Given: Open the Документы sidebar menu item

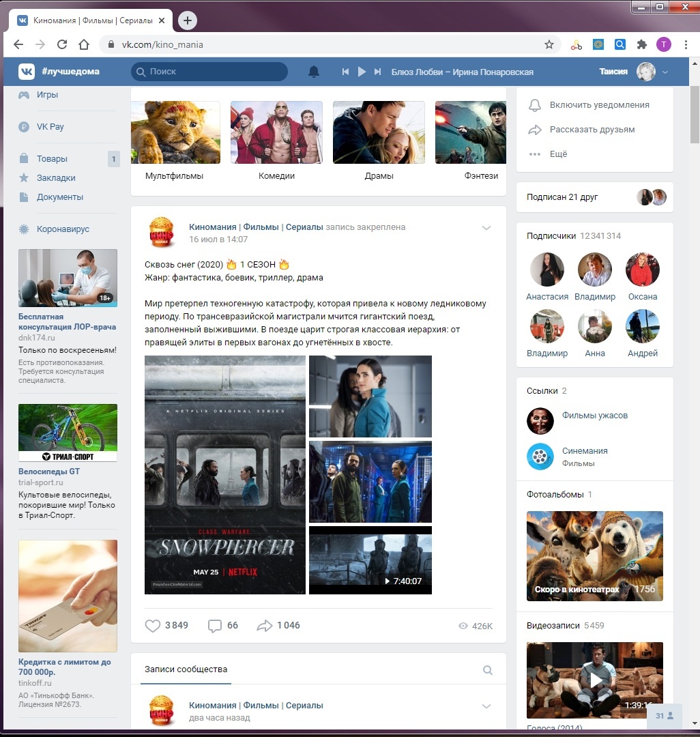Looking at the screenshot, I should pos(59,197).
